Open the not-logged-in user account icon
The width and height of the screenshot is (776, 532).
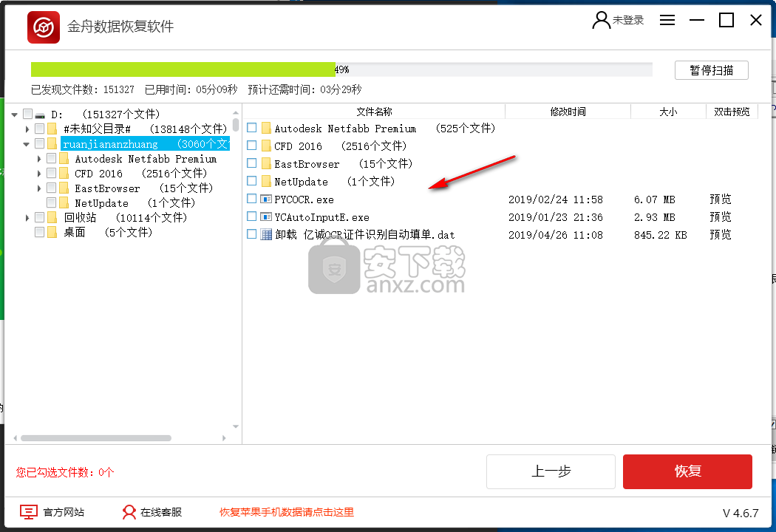(x=601, y=20)
